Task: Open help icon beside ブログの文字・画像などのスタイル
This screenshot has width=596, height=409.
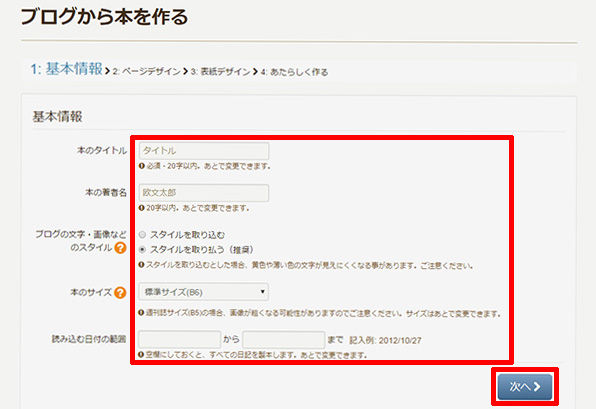Action: tap(120, 248)
